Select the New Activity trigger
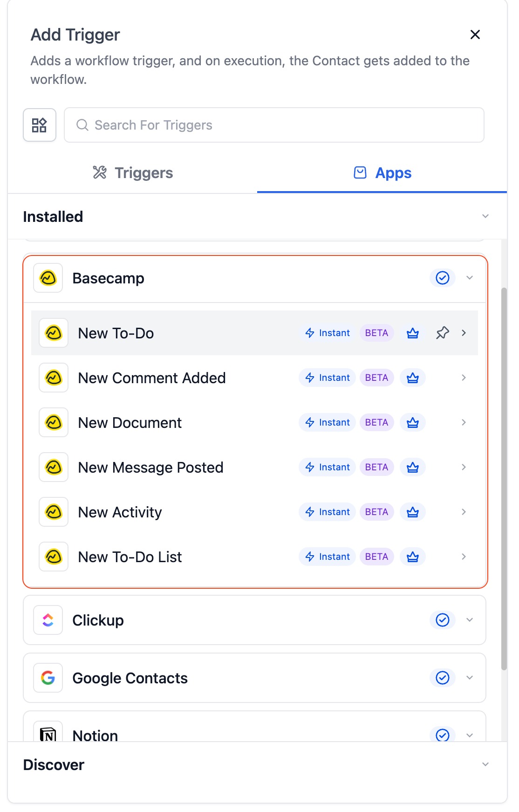This screenshot has height=812, width=519. click(x=254, y=512)
